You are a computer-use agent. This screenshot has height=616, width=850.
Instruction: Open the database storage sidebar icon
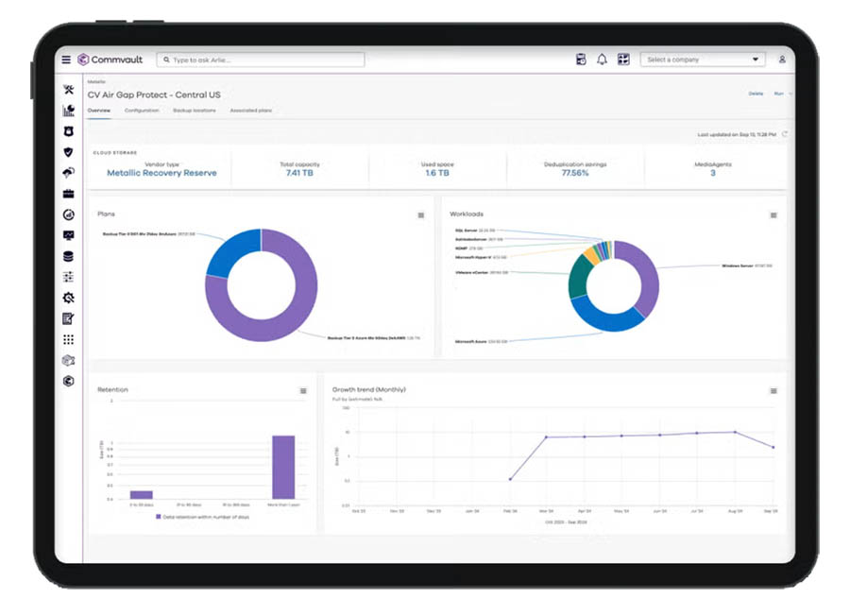68,256
